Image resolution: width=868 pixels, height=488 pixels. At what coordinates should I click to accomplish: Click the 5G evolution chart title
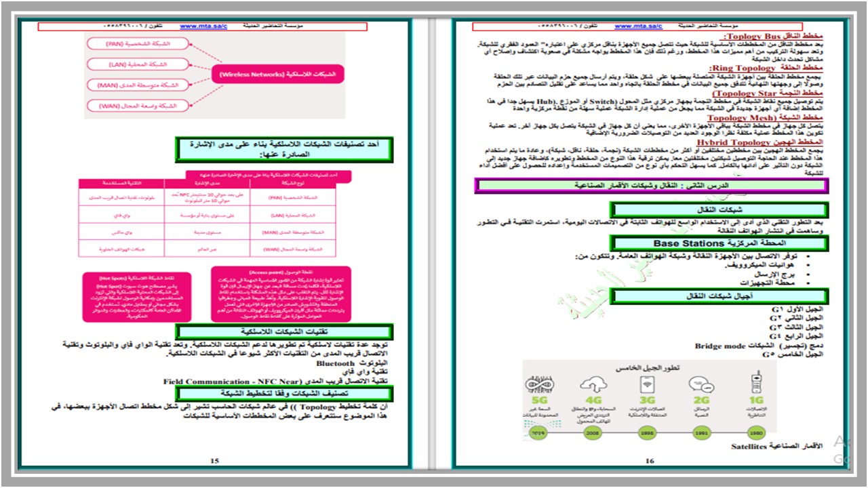click(647, 367)
